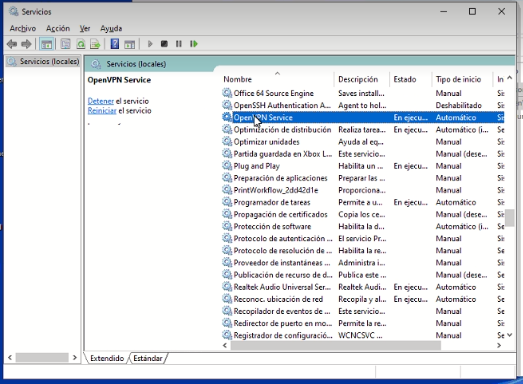Open the Ayuda menu
Screen dimensions: 523x384
pos(111,28)
